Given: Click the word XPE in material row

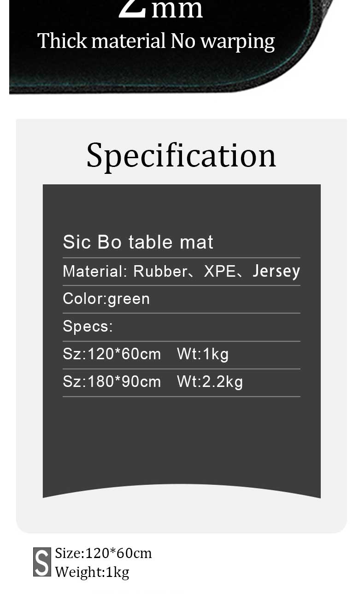Looking at the screenshot, I should click(x=220, y=271).
